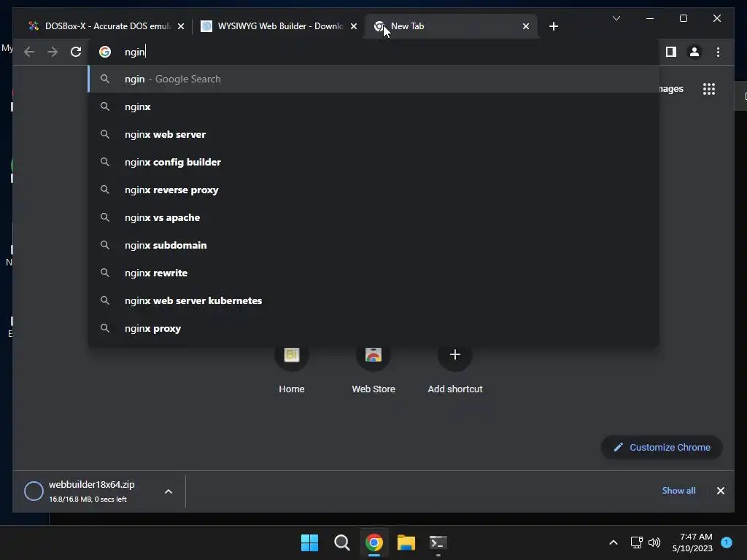Open File Explorer from the taskbar
This screenshot has width=747, height=560.
click(406, 542)
